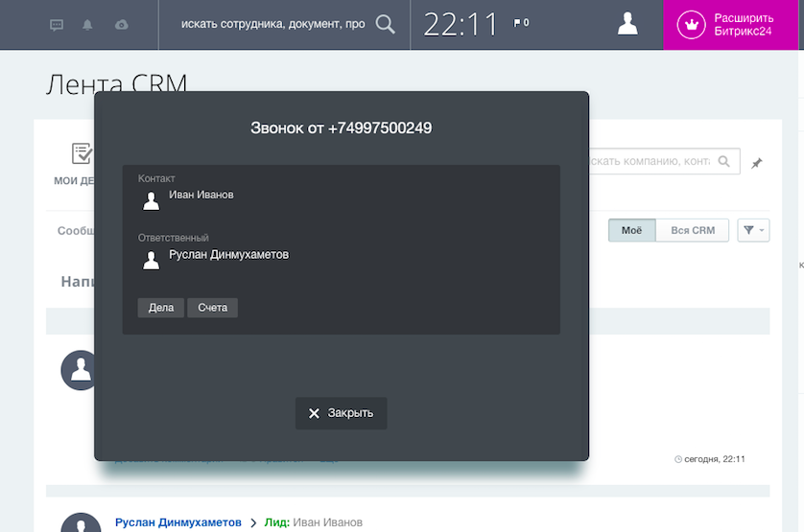Expand the funnel filter dropdown

pos(753,230)
